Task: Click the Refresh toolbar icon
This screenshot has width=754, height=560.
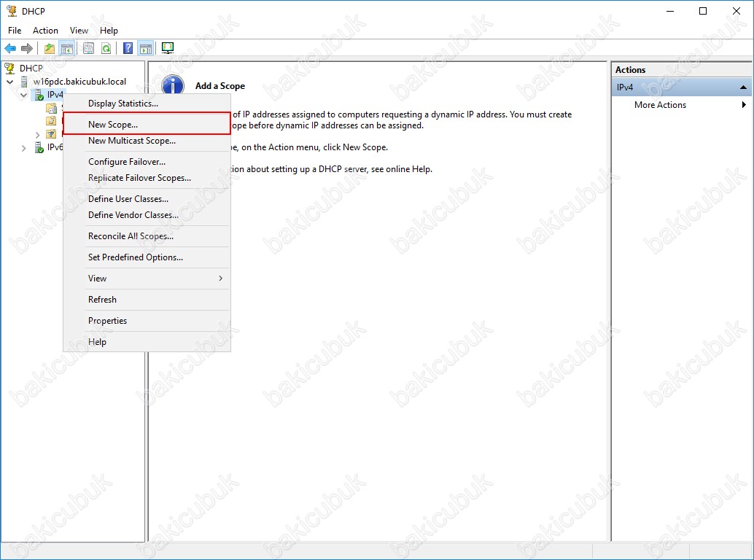Action: point(106,48)
